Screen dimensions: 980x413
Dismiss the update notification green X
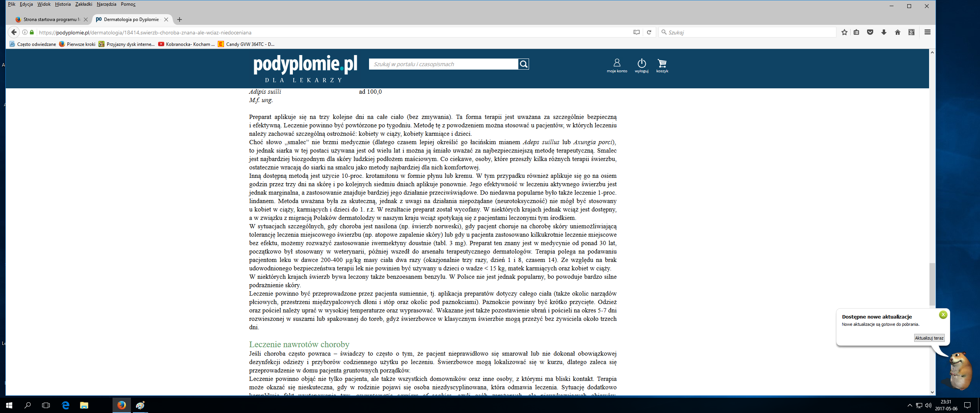(943, 315)
